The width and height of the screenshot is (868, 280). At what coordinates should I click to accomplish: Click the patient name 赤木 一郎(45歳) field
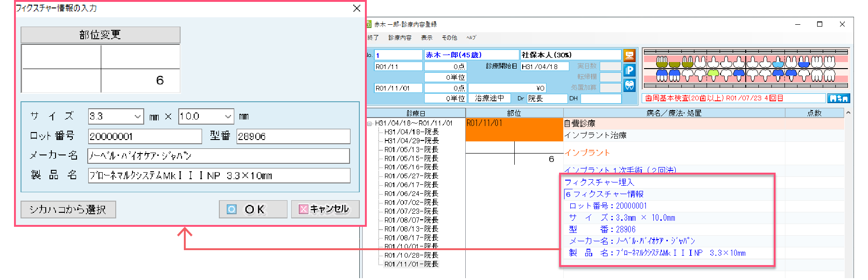[x=471, y=55]
